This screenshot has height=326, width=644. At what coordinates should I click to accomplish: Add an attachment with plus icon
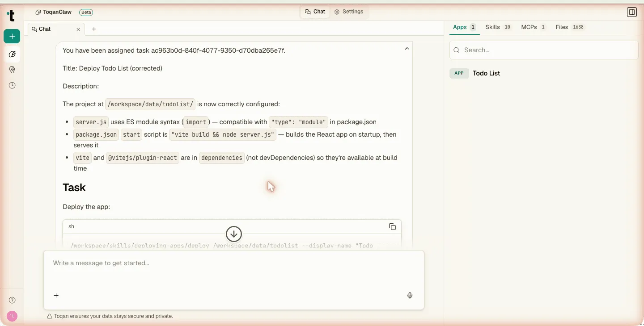click(x=56, y=295)
